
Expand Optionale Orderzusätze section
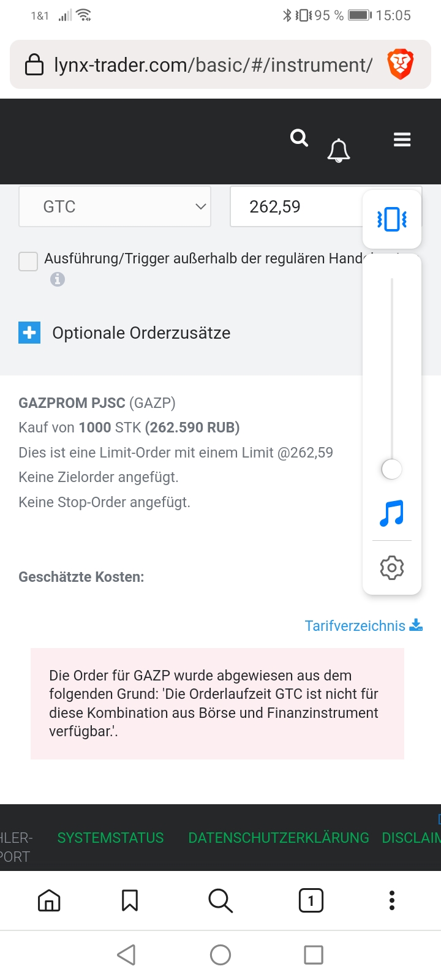pos(29,333)
